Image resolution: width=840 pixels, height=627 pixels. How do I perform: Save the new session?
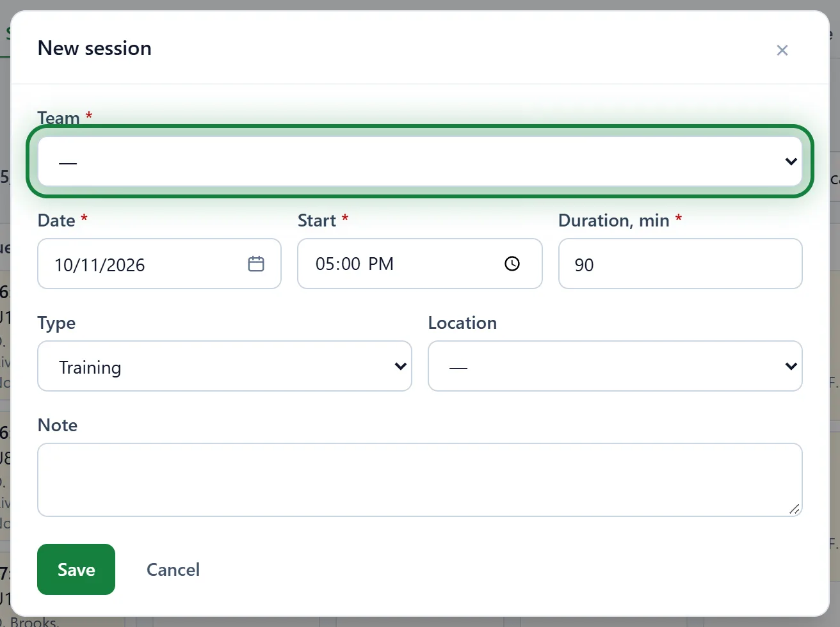point(76,569)
